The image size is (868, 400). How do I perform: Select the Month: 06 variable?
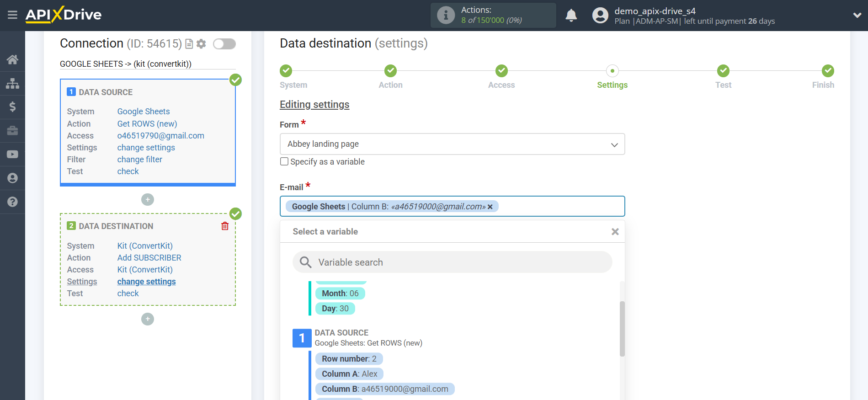click(x=340, y=293)
